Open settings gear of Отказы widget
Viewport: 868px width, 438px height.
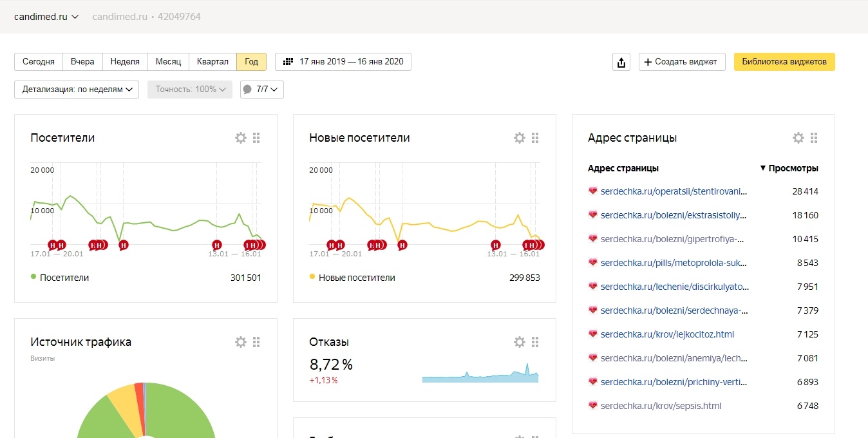520,342
